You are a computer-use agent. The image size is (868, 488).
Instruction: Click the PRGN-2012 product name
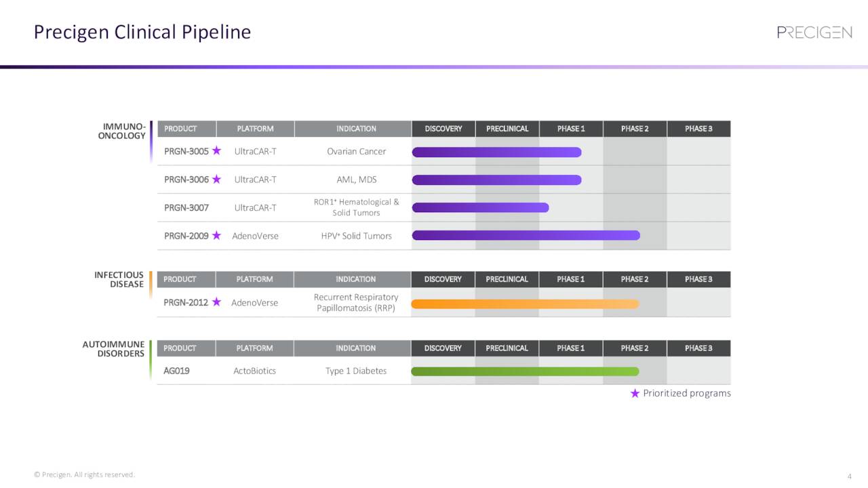(x=186, y=302)
